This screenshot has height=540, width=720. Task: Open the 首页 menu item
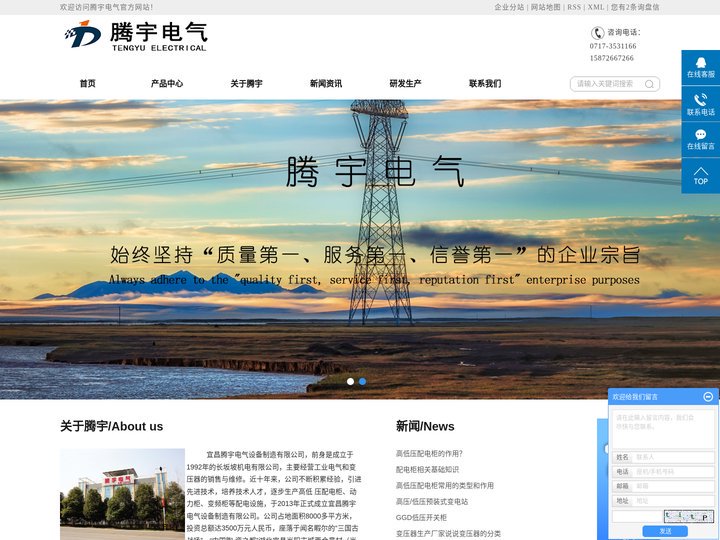pyautogui.click(x=88, y=84)
